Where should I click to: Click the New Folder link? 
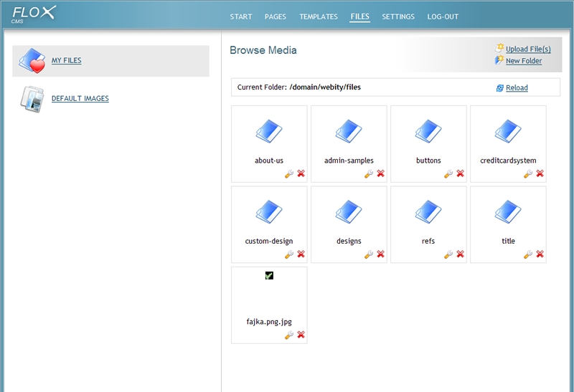(x=524, y=61)
